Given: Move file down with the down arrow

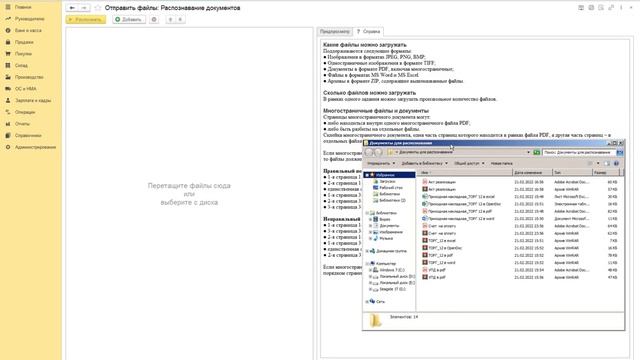Looking at the screenshot, I should pyautogui.click(x=180, y=20).
